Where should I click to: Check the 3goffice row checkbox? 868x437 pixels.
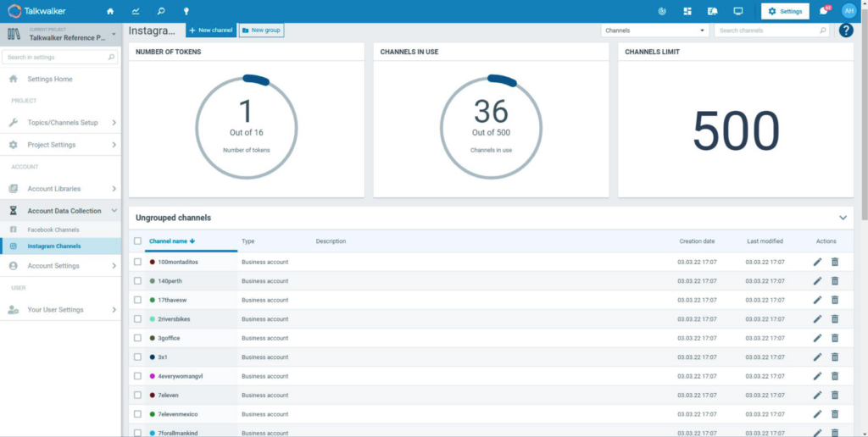[137, 338]
